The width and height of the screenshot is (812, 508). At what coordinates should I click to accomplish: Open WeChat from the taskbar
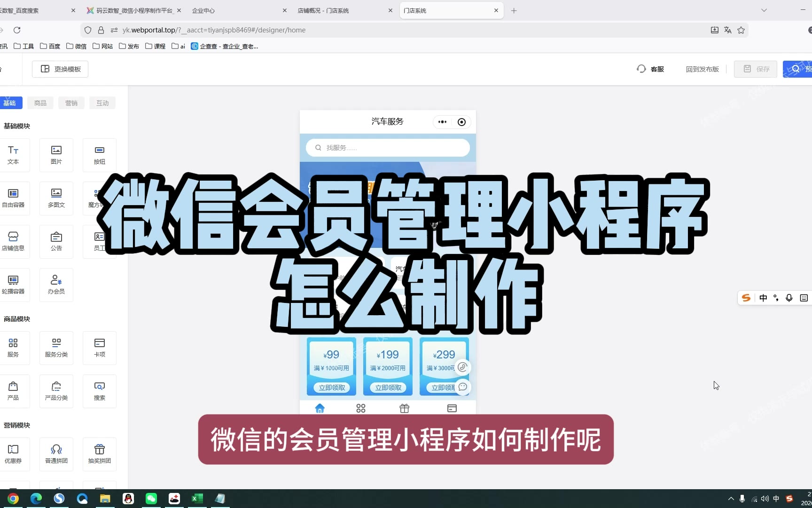151,499
